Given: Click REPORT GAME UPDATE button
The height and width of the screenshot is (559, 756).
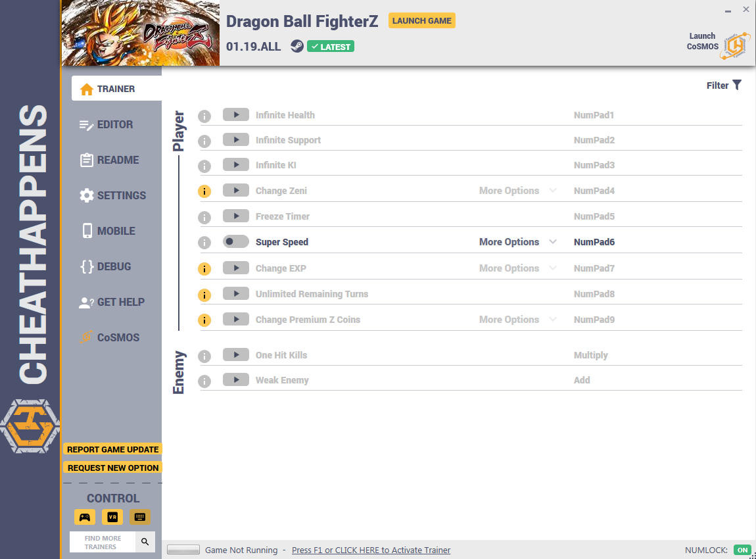Looking at the screenshot, I should coord(113,450).
